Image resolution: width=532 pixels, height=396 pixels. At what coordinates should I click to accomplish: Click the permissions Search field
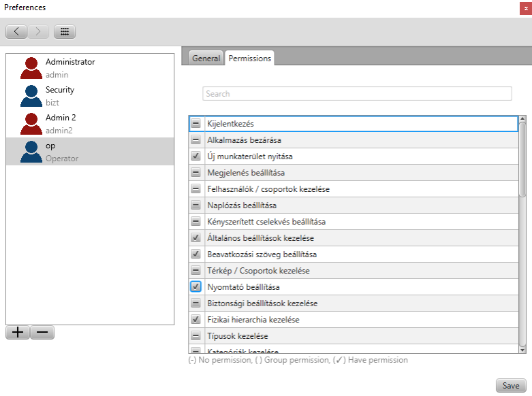[357, 94]
